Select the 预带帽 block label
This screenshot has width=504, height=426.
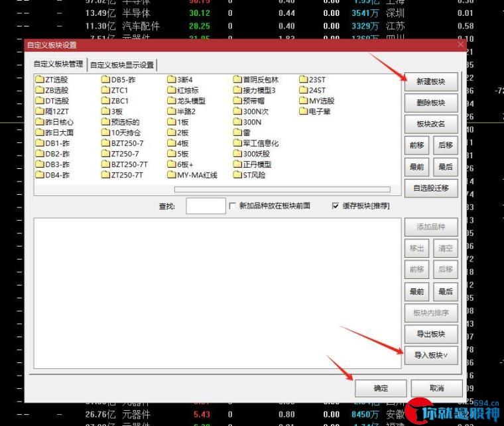(253, 101)
